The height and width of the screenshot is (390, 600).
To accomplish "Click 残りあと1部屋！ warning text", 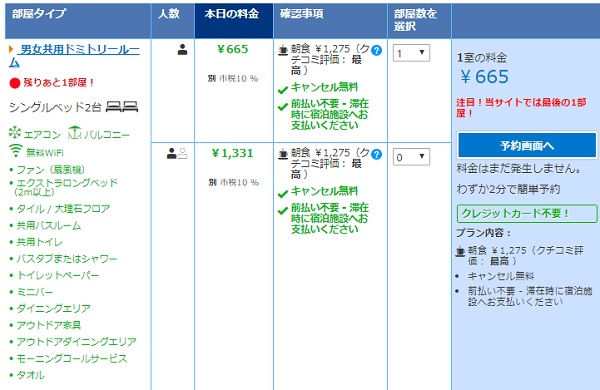I will click(x=59, y=82).
